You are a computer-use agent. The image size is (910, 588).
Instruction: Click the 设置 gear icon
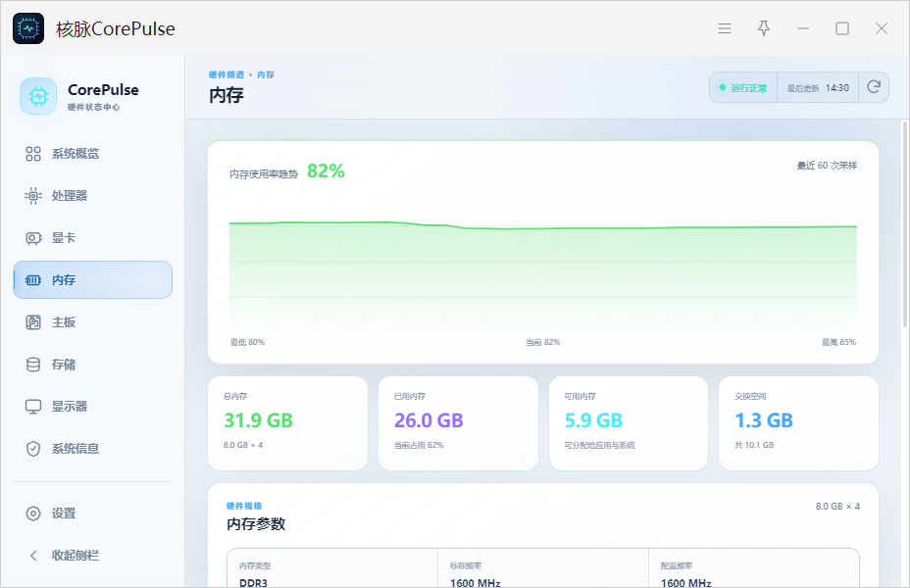click(33, 514)
